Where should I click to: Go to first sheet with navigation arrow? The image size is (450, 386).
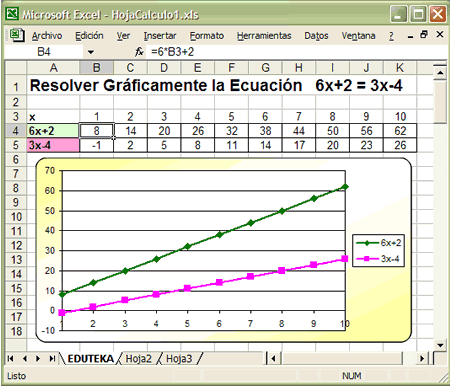coord(10,359)
